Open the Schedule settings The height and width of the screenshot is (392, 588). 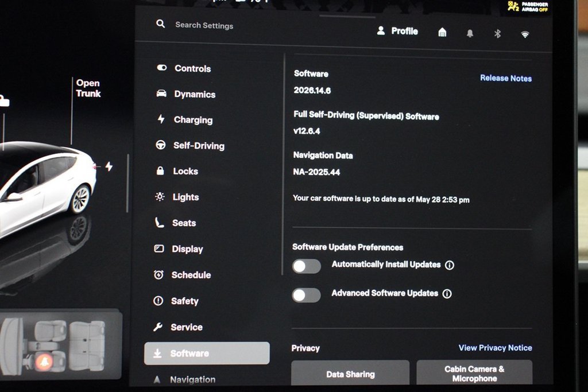click(x=182, y=275)
